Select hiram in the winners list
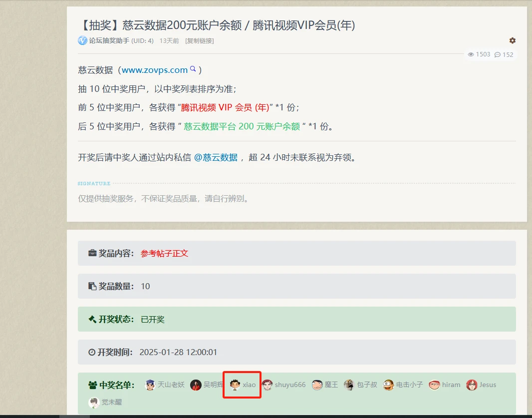Viewport: 532px width, 418px height. click(451, 385)
